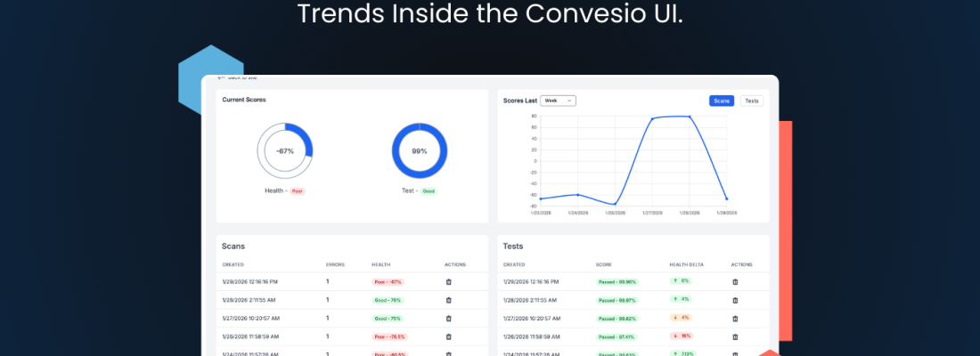Image resolution: width=980 pixels, height=356 pixels.
Task: Click the up 6% health delta badge
Action: tap(681, 281)
